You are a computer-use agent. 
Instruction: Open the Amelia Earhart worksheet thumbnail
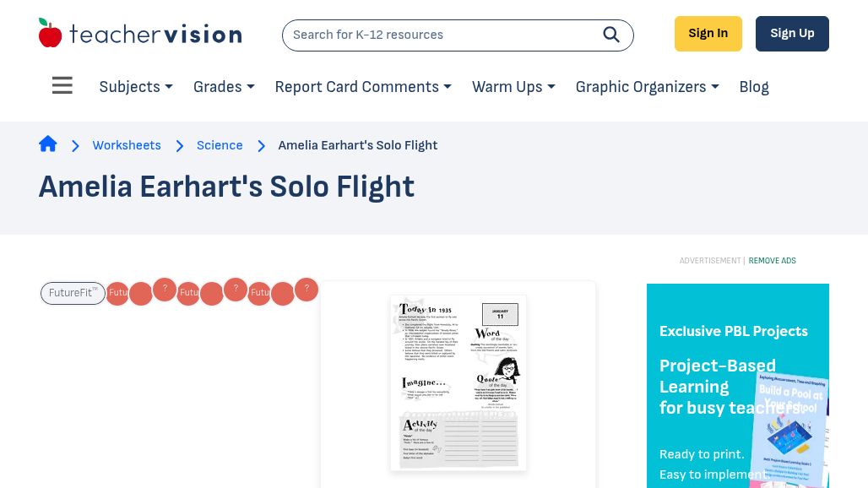click(x=458, y=382)
